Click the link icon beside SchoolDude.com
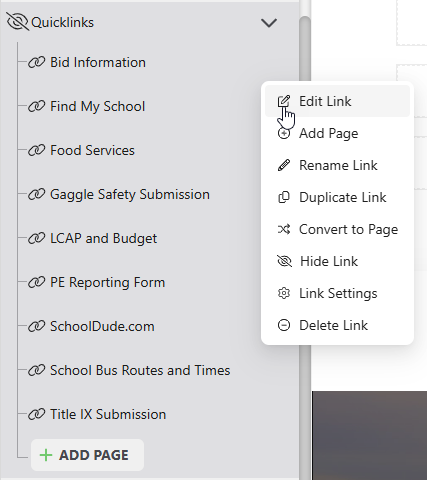Screen dimensions: 427x480 point(36,326)
